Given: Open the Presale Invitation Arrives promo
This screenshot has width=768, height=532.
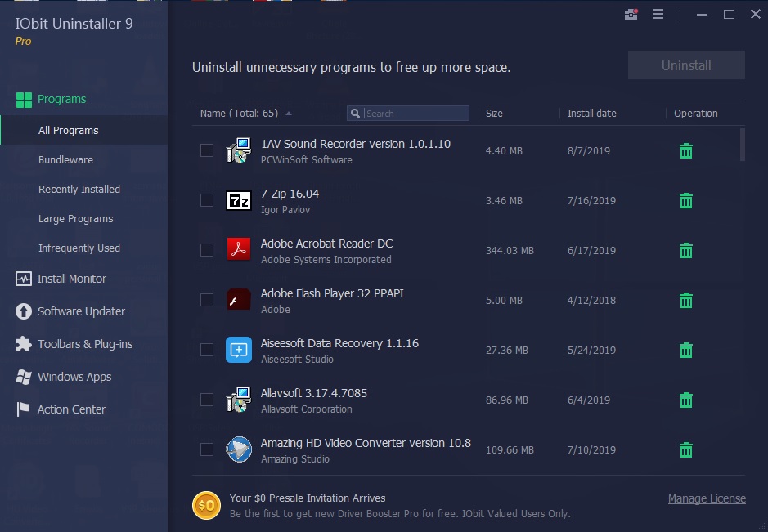Looking at the screenshot, I should click(x=308, y=498).
